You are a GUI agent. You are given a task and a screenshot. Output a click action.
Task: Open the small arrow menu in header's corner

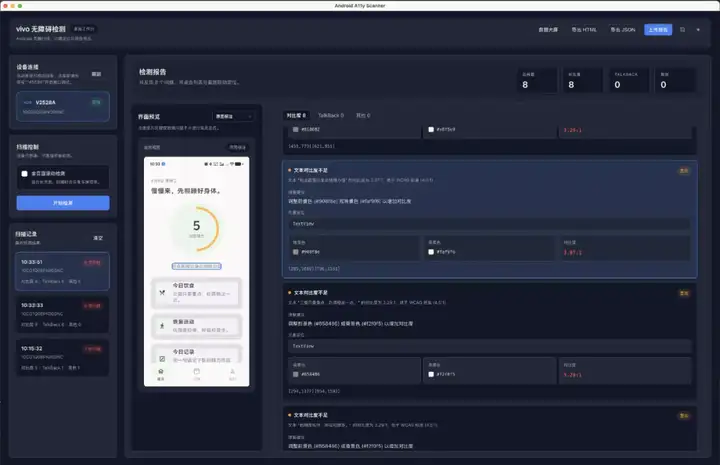coord(698,30)
